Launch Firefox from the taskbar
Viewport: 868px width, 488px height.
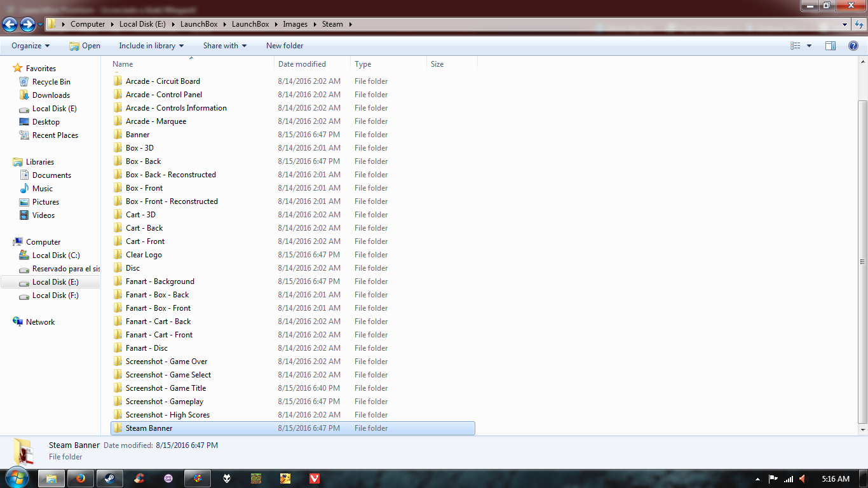(81, 478)
